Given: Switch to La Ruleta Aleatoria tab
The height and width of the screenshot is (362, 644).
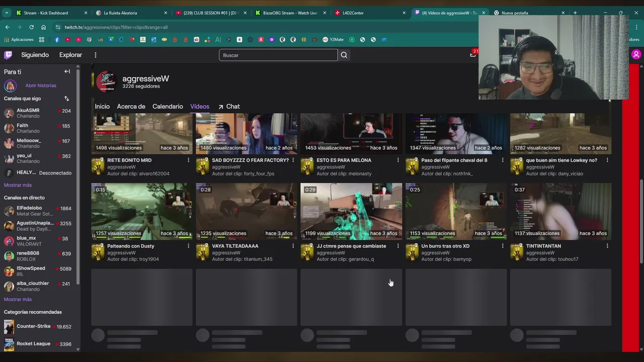Looking at the screenshot, I should [130, 13].
